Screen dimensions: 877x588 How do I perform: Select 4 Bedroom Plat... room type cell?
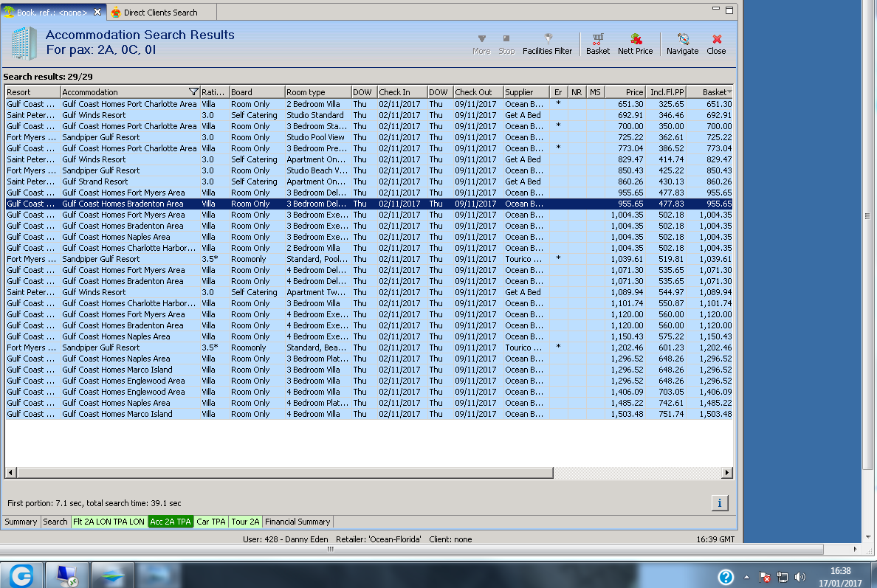click(317, 403)
